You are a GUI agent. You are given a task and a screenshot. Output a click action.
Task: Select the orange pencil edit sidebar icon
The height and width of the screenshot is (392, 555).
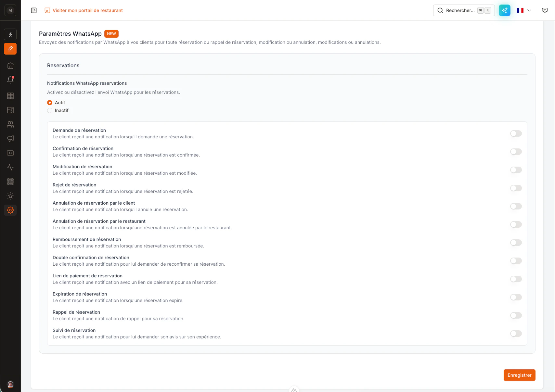click(10, 49)
